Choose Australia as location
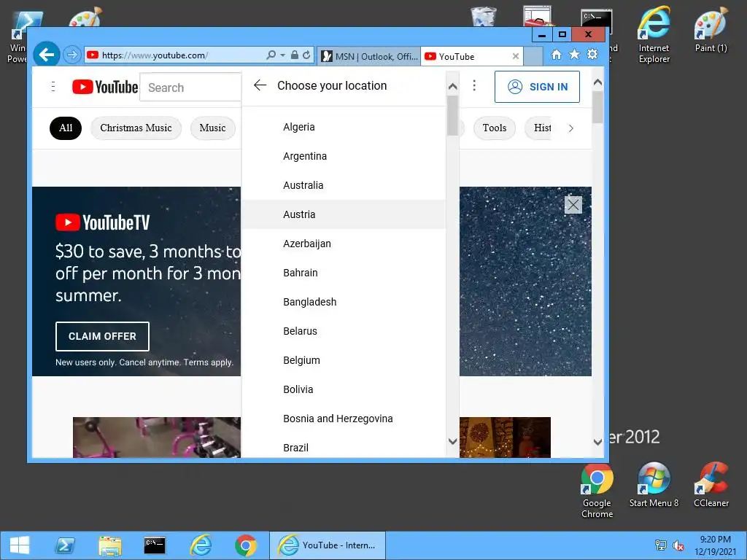747x560 pixels. [344, 185]
